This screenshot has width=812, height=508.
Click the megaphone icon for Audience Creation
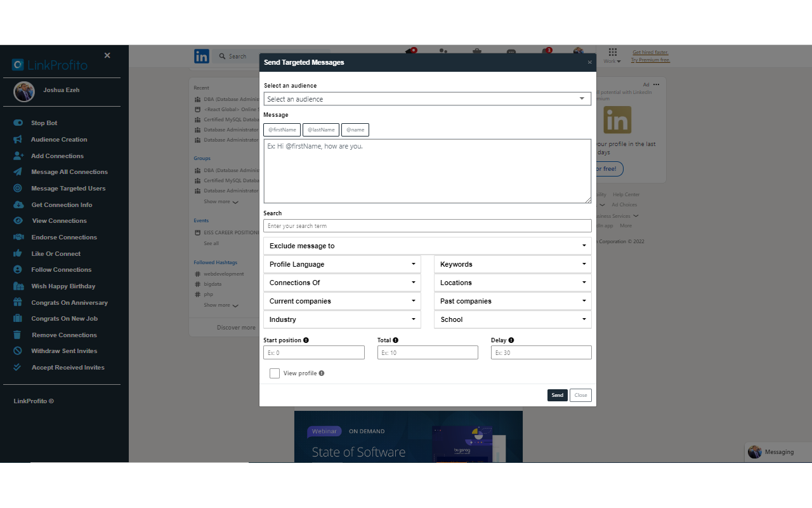[x=18, y=139]
